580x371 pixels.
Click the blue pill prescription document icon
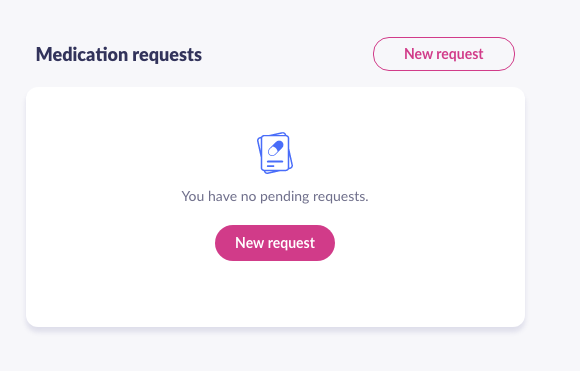pos(275,153)
